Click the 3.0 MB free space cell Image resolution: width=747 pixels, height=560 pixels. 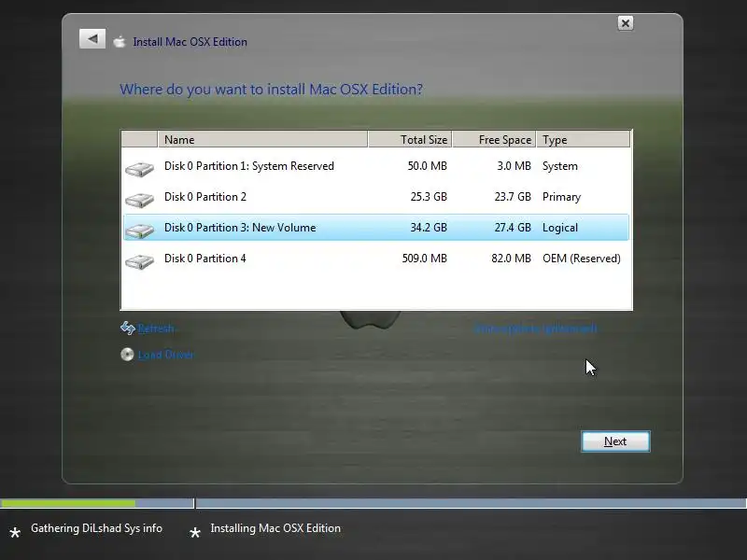pos(514,166)
